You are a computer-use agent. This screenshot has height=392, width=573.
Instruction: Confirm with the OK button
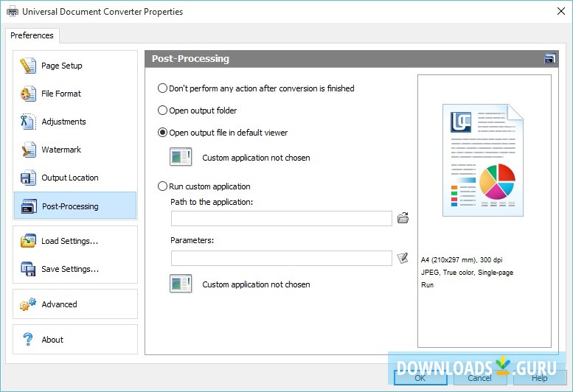420,377
